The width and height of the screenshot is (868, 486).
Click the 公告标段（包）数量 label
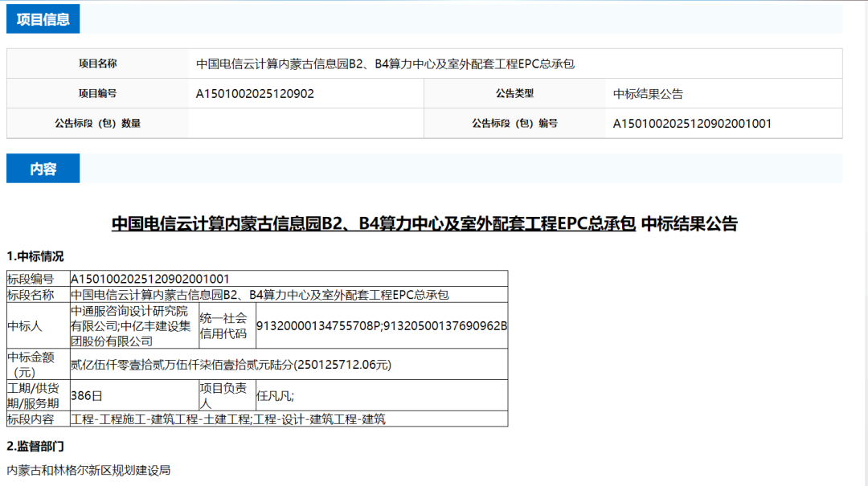click(97, 124)
